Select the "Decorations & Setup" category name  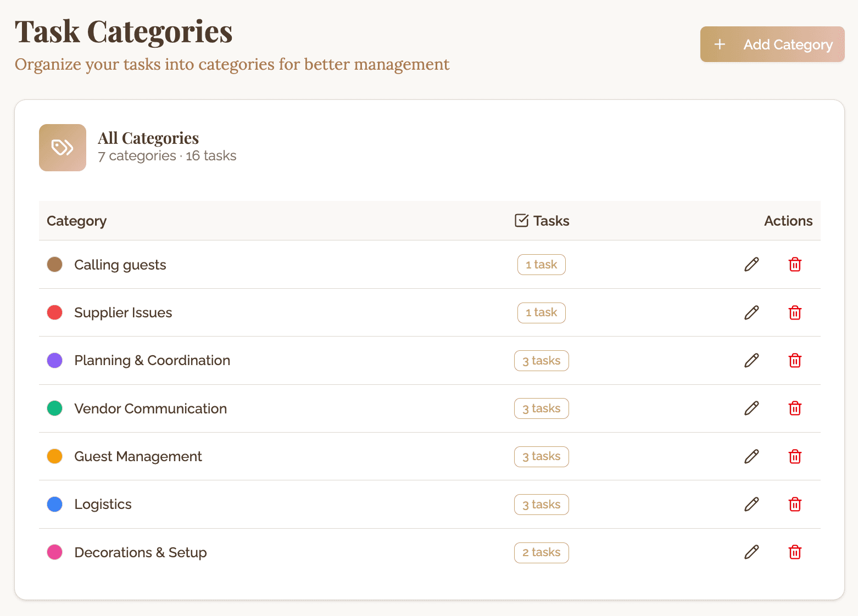tap(141, 553)
